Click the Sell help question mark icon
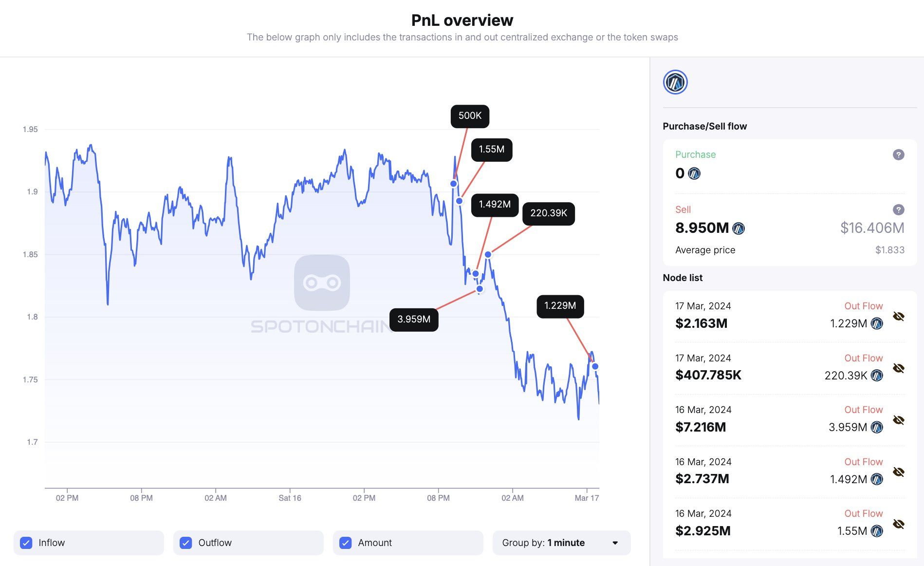The image size is (924, 566). pos(898,210)
